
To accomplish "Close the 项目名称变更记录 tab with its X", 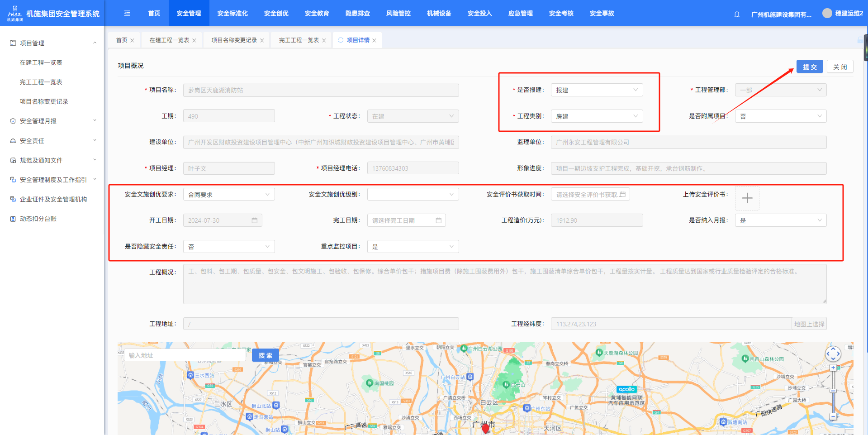I will point(262,41).
